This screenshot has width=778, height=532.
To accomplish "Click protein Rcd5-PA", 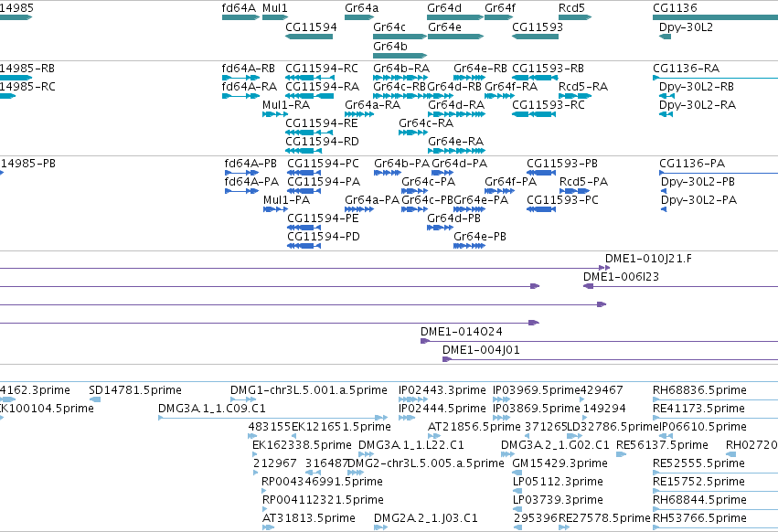I will (574, 191).
